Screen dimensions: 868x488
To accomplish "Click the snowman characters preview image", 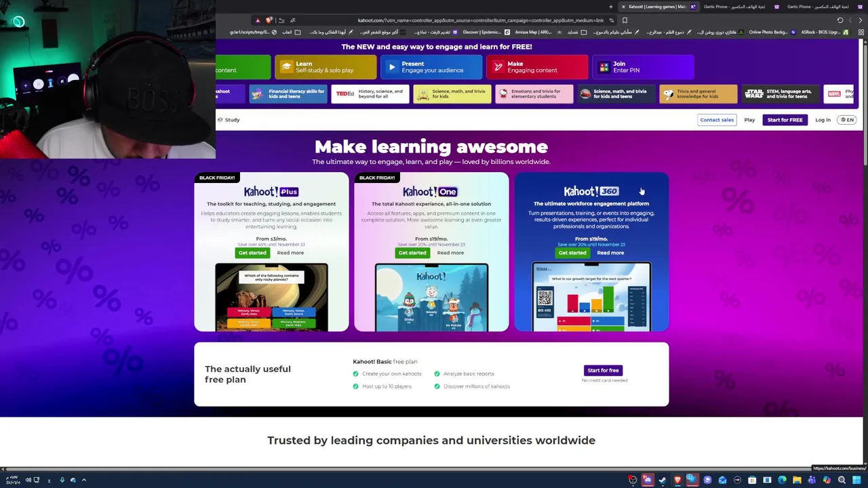I will pyautogui.click(x=431, y=298).
